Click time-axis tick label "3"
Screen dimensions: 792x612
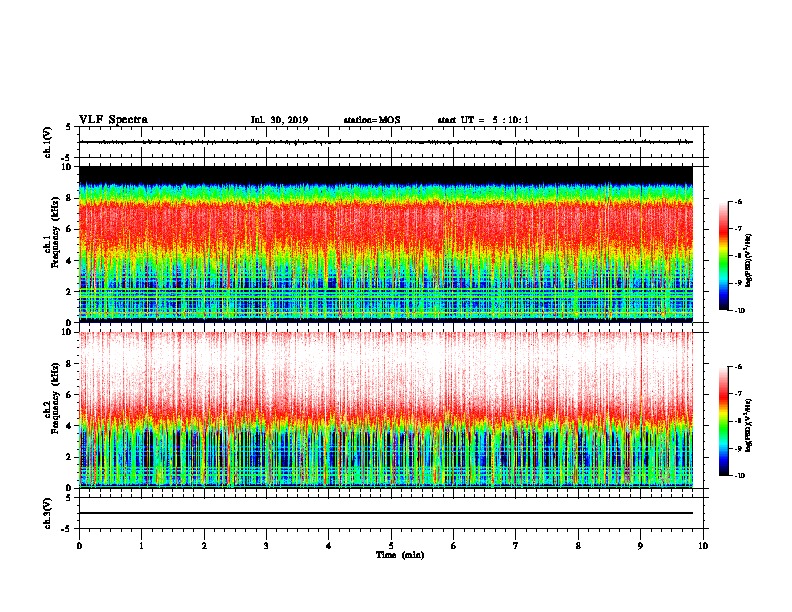click(x=266, y=546)
